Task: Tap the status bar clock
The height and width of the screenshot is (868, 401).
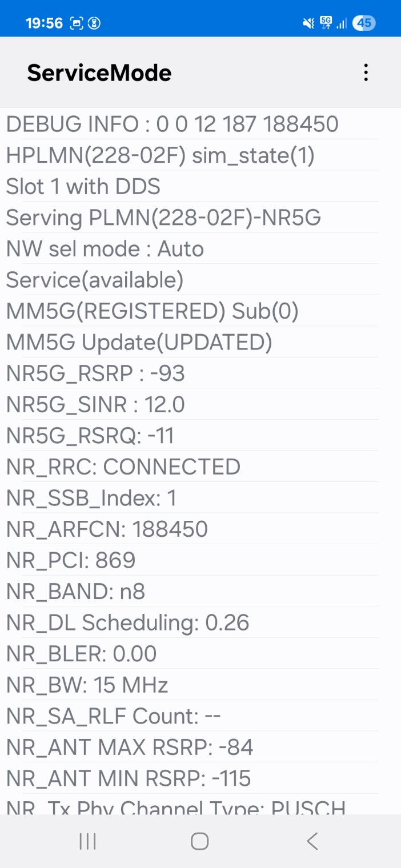Action: tap(44, 23)
